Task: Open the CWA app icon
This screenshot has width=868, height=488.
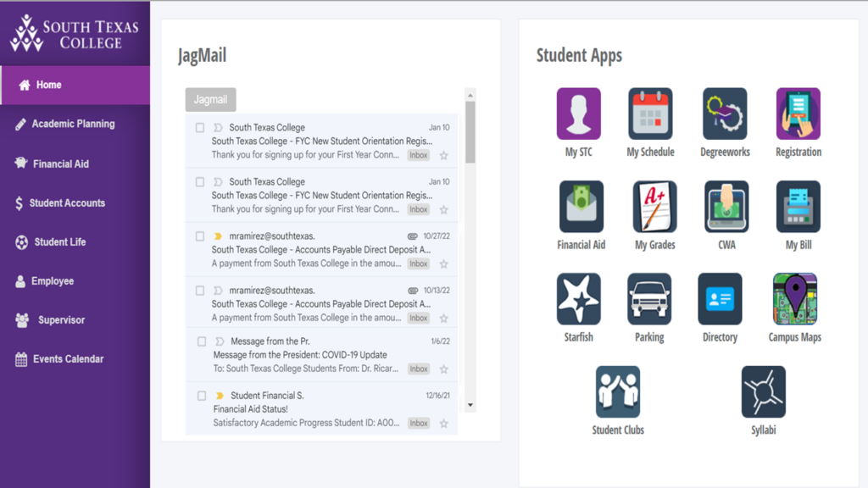Action: (726, 207)
